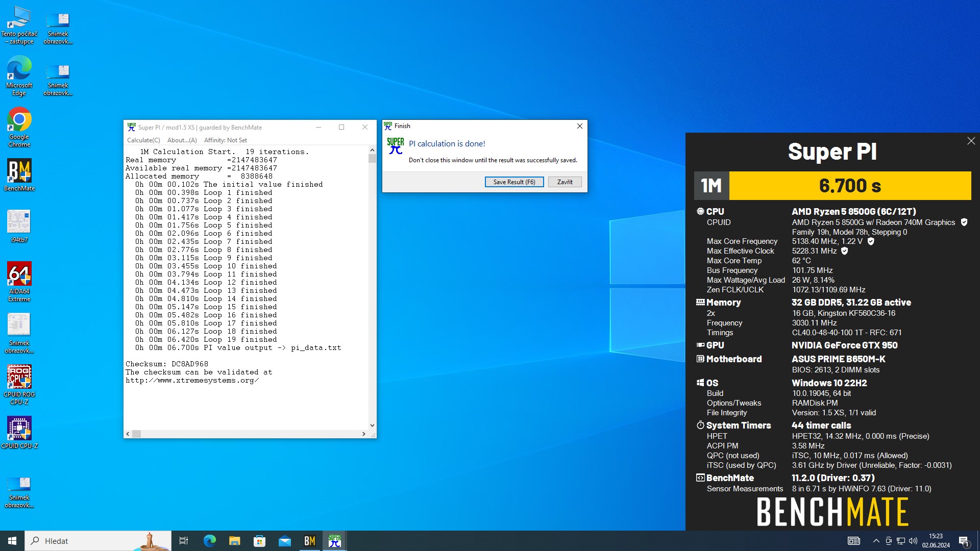
Task: Close the BenchMate Super PI result panel
Action: 971,141
